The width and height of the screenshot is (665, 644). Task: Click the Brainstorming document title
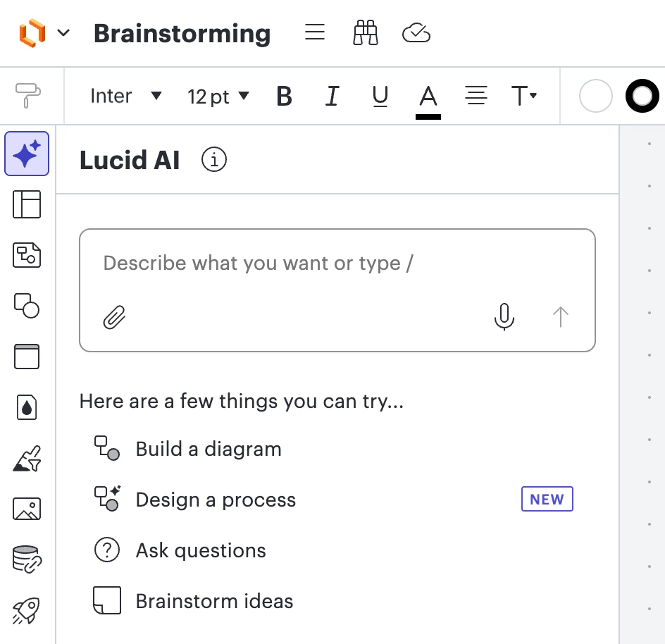click(x=182, y=33)
